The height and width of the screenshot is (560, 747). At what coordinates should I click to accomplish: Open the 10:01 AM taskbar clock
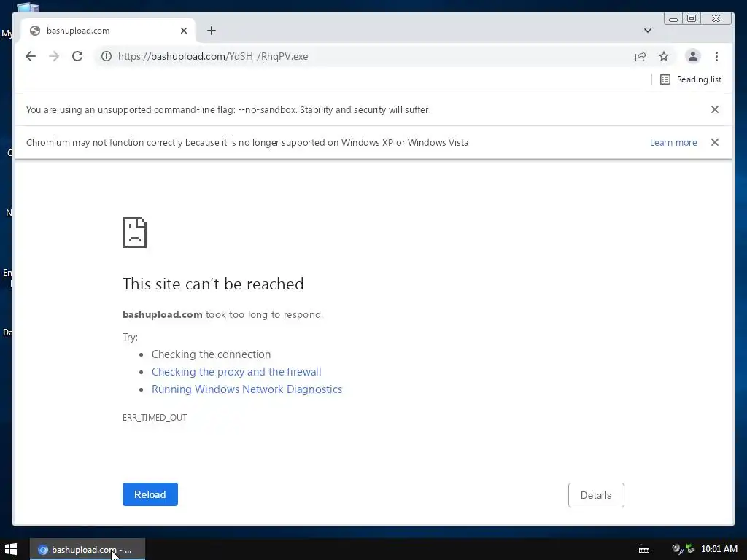tap(719, 549)
